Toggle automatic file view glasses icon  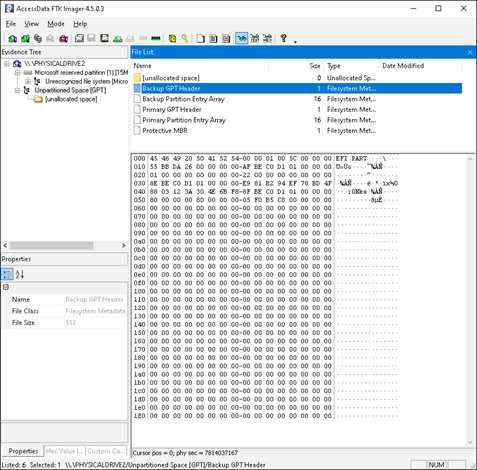click(242, 38)
